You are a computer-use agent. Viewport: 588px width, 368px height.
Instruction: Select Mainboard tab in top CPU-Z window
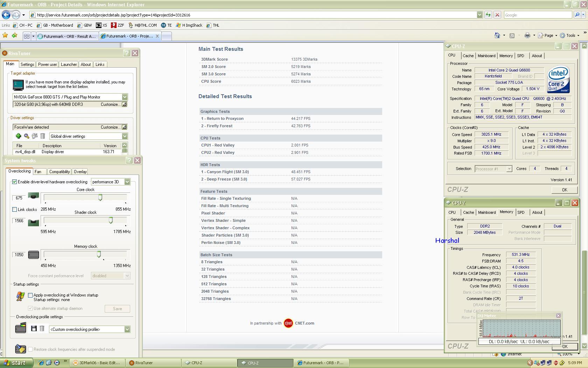[486, 56]
